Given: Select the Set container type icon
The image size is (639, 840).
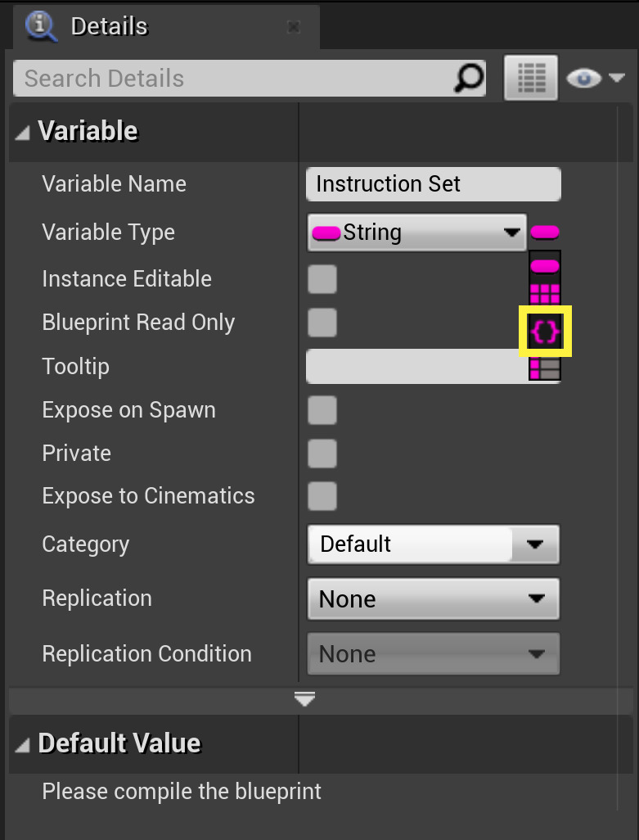Looking at the screenshot, I should coord(545,332).
